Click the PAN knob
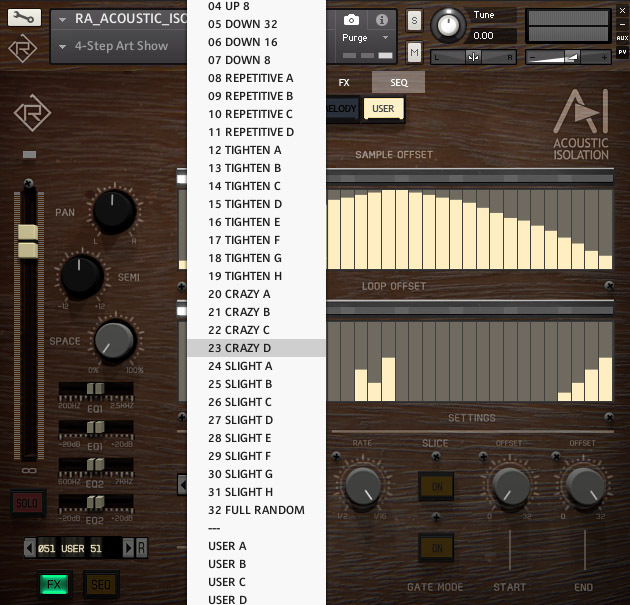 [x=112, y=211]
